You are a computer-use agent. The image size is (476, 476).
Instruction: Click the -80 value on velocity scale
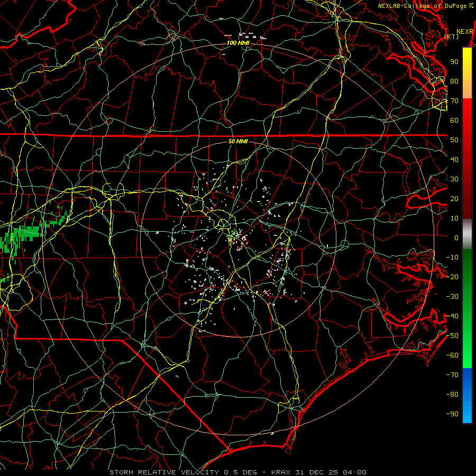452,395
